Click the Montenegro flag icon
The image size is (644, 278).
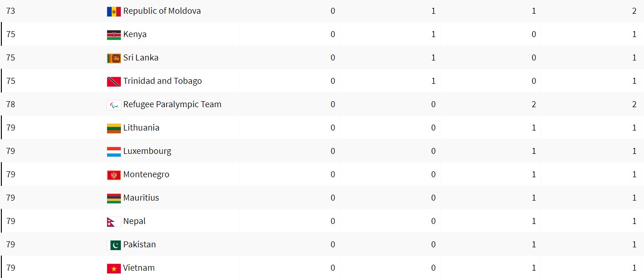[114, 175]
